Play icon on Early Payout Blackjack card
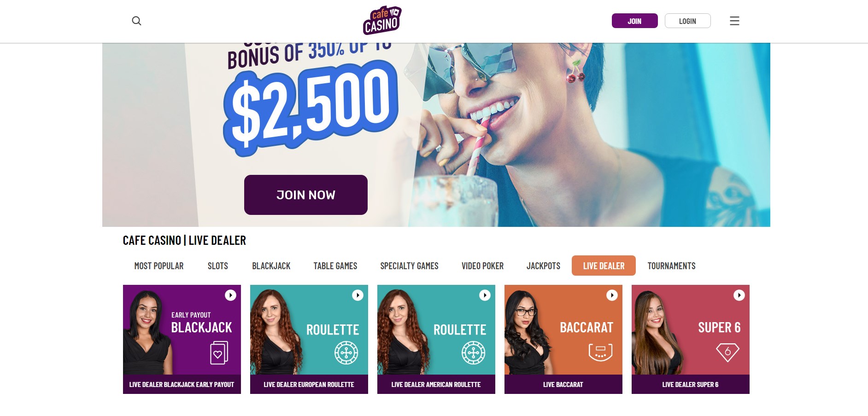 coord(230,295)
